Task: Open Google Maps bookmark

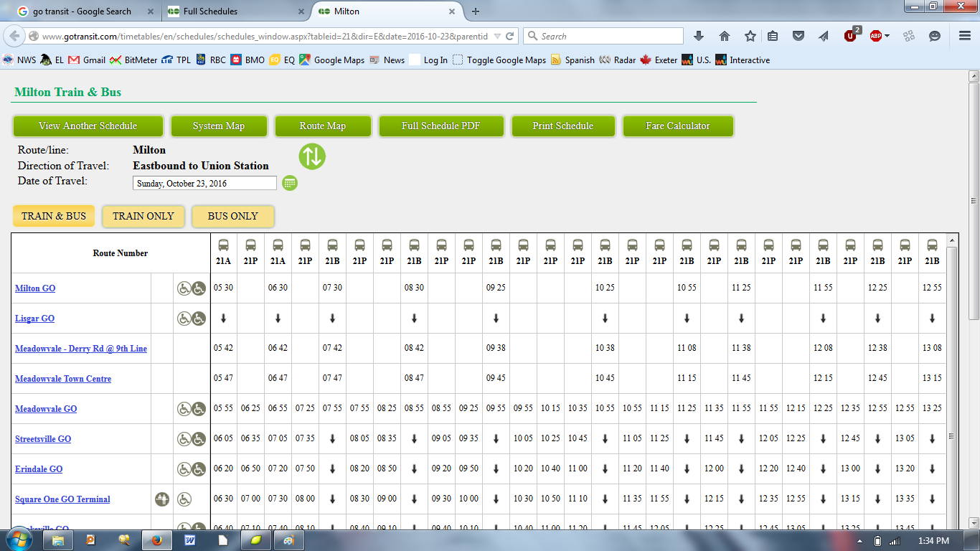Action: pyautogui.click(x=332, y=60)
